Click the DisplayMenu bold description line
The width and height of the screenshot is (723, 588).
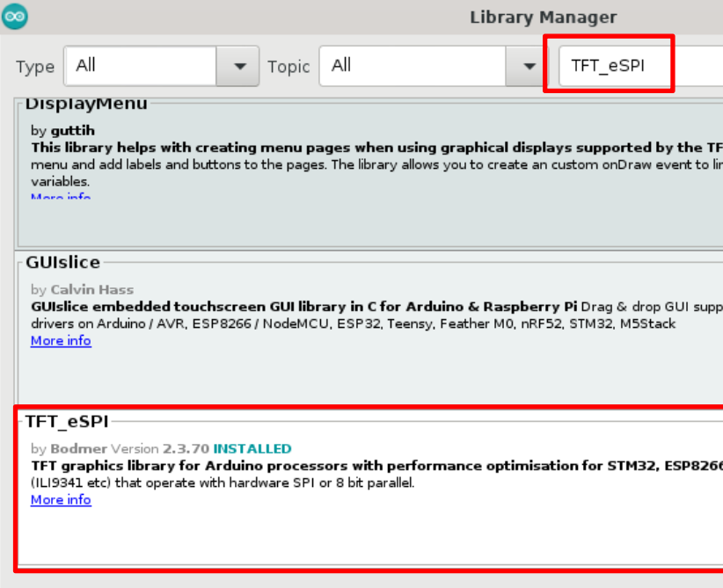click(x=376, y=148)
